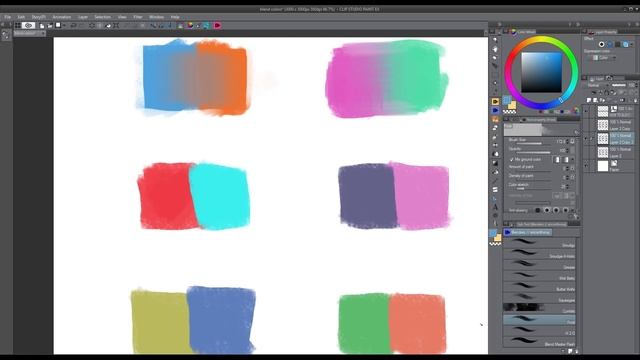Select the Text tool marked A
This screenshot has height=360, width=640.
(x=495, y=207)
